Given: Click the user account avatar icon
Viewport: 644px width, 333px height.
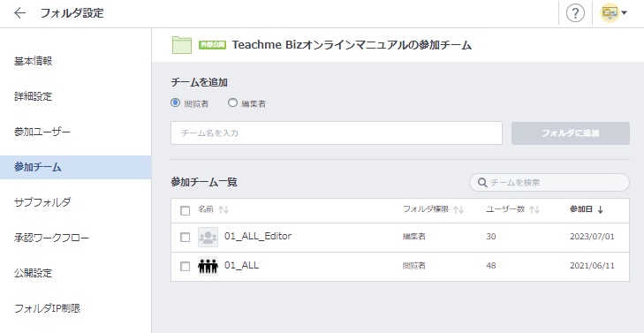Looking at the screenshot, I should point(610,13).
